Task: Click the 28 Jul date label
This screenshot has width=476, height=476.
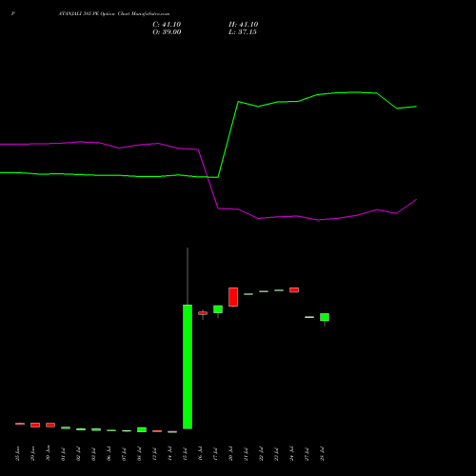Action: 323,454
